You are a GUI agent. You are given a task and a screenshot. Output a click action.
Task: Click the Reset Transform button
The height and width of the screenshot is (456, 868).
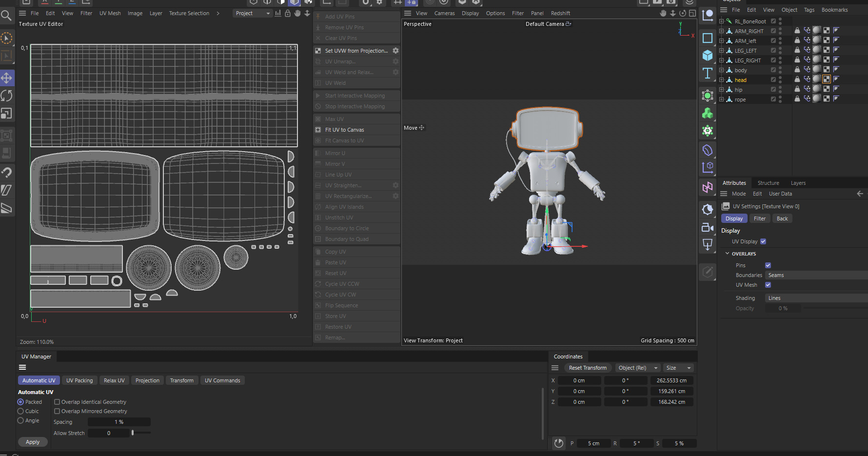tap(588, 368)
